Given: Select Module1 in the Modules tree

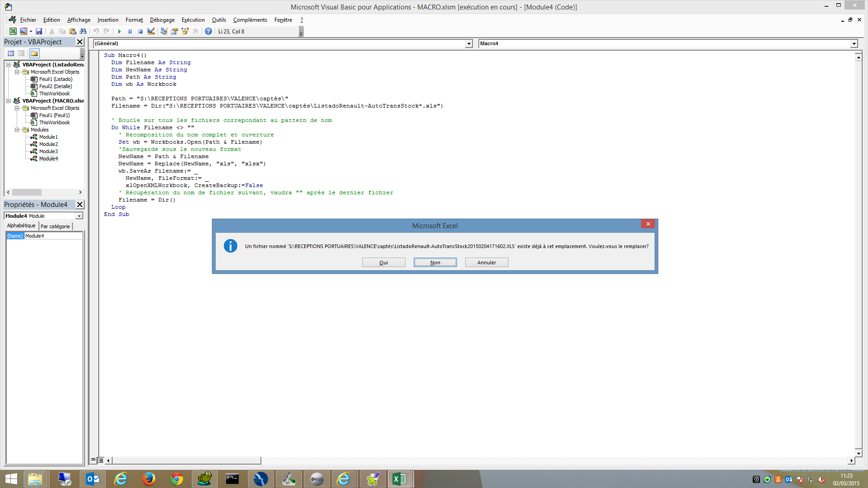Looking at the screenshot, I should coord(47,136).
